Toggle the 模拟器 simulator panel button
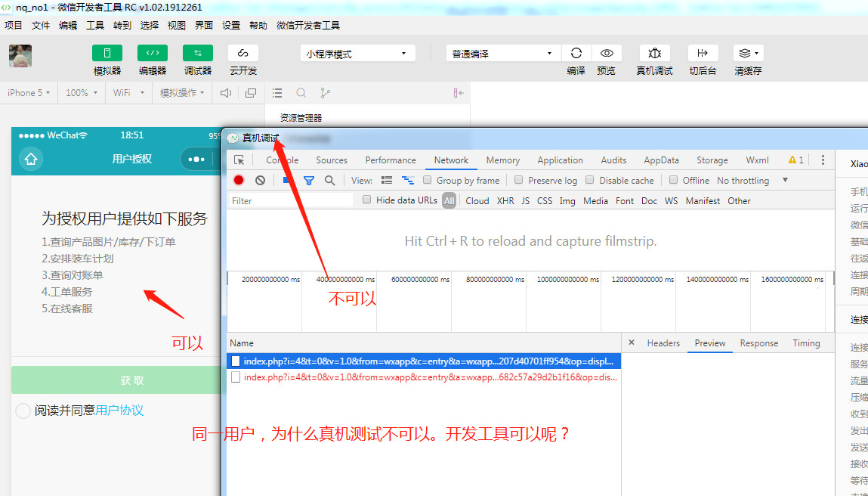The image size is (868, 496). 107,53
